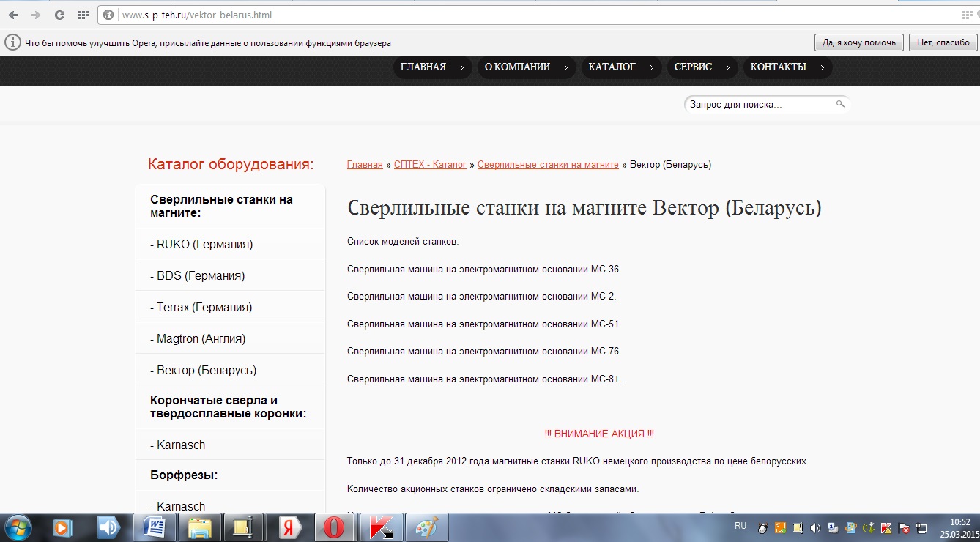Open the speaker app taskbar icon

108,527
